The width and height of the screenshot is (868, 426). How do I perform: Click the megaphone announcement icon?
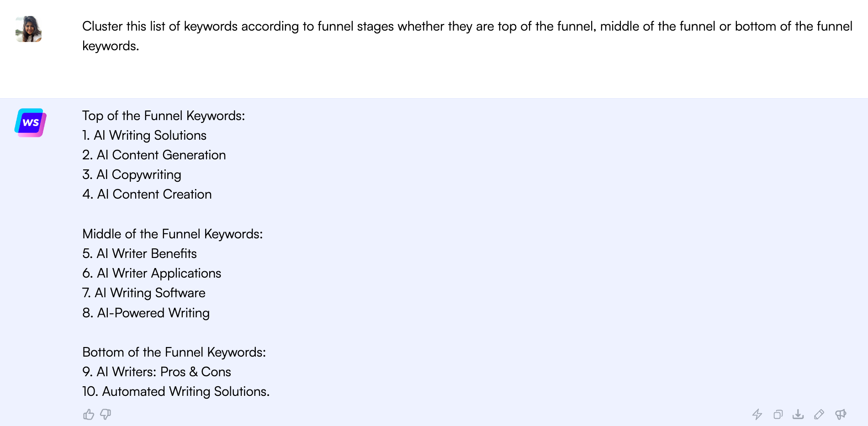(841, 415)
